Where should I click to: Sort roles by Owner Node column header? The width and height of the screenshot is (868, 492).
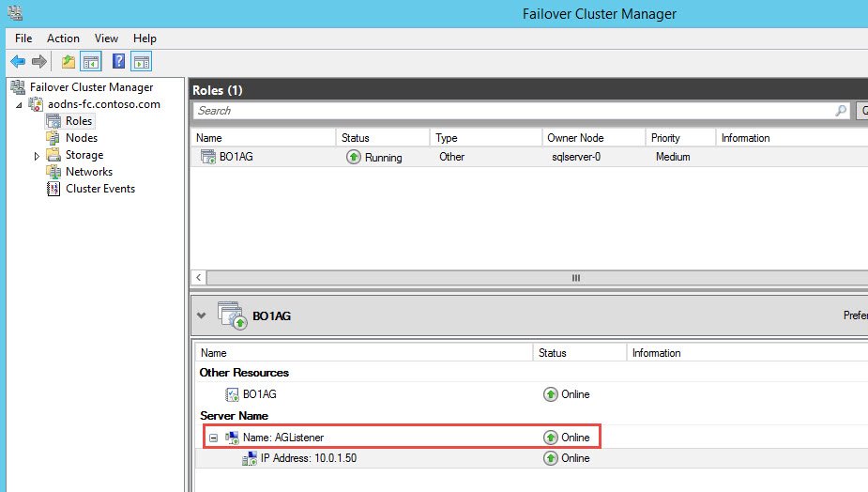pos(593,138)
